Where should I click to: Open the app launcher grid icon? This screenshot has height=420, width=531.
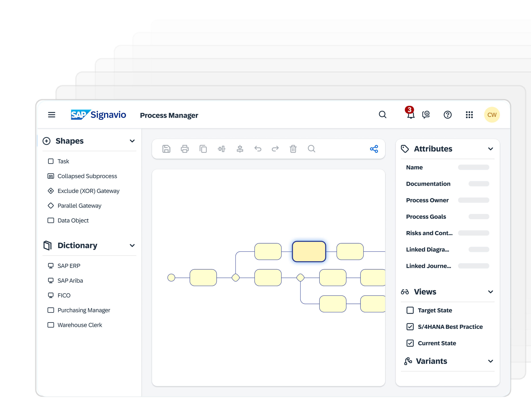click(x=469, y=115)
